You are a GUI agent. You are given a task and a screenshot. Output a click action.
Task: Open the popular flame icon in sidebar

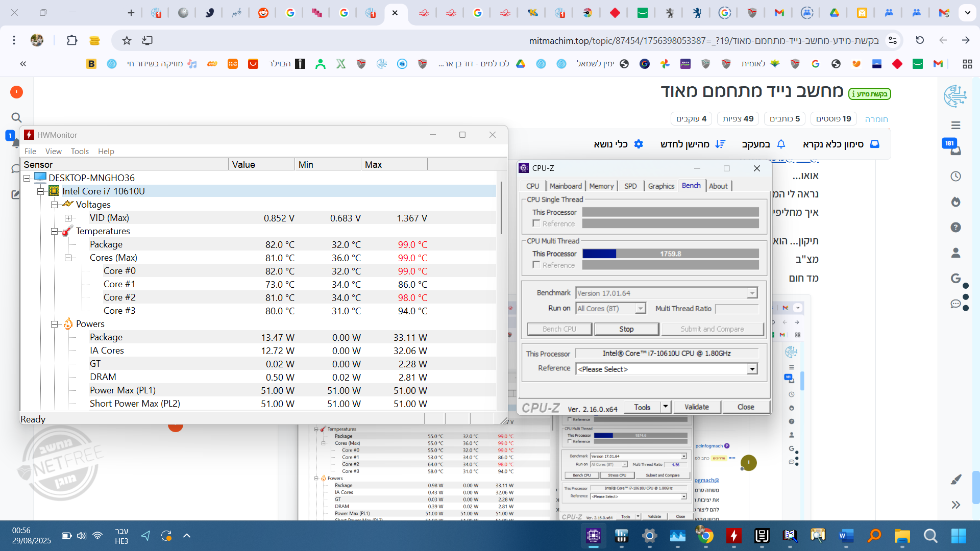coord(956,202)
